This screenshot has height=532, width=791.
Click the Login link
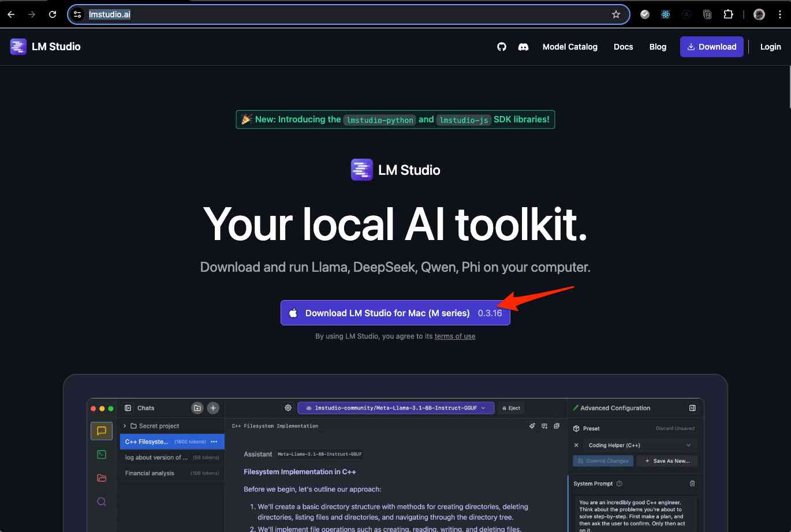pos(770,47)
